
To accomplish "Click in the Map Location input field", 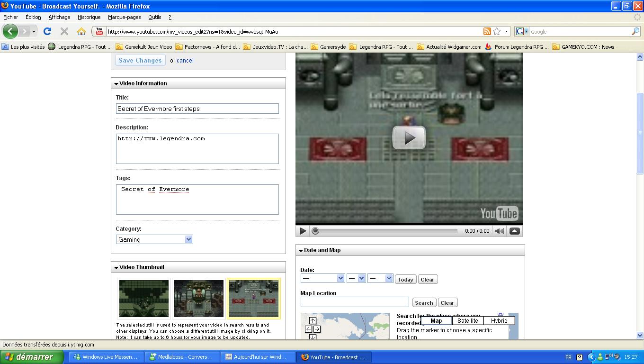I will coord(355,302).
